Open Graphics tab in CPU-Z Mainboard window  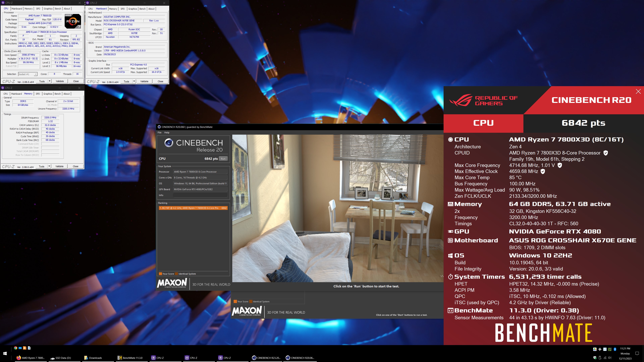pos(133,9)
